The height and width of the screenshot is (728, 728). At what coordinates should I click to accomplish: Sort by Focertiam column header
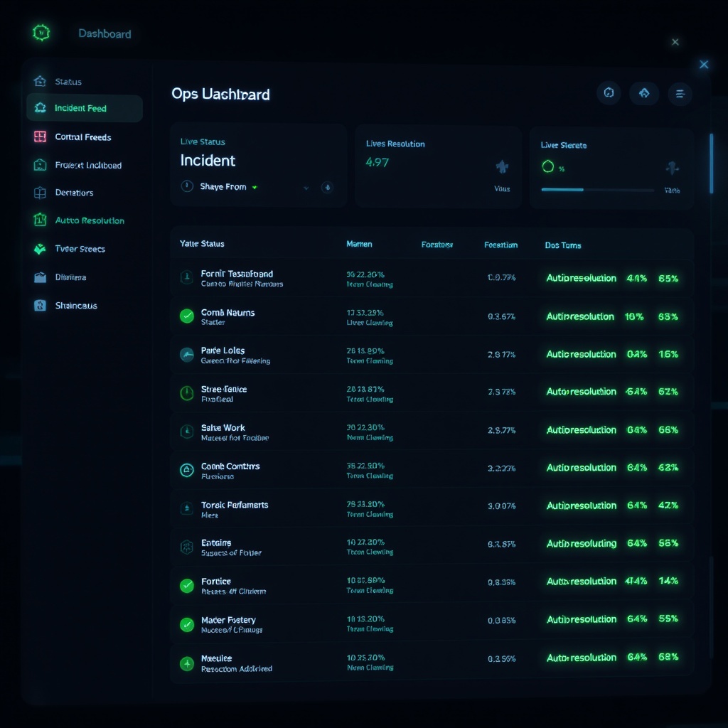(x=500, y=245)
